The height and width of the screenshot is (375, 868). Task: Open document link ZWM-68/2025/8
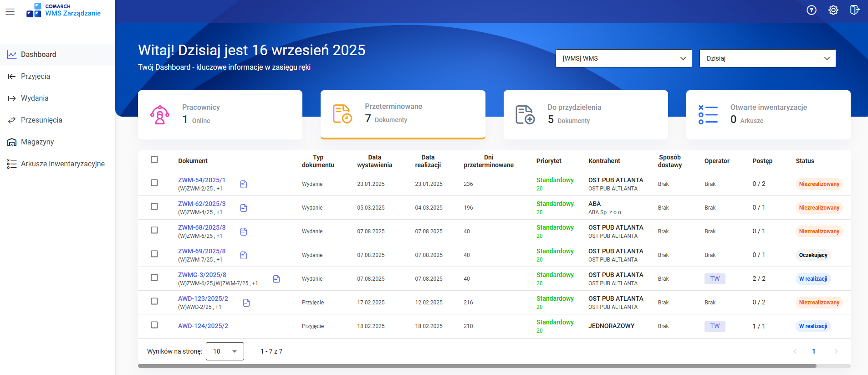(x=202, y=227)
